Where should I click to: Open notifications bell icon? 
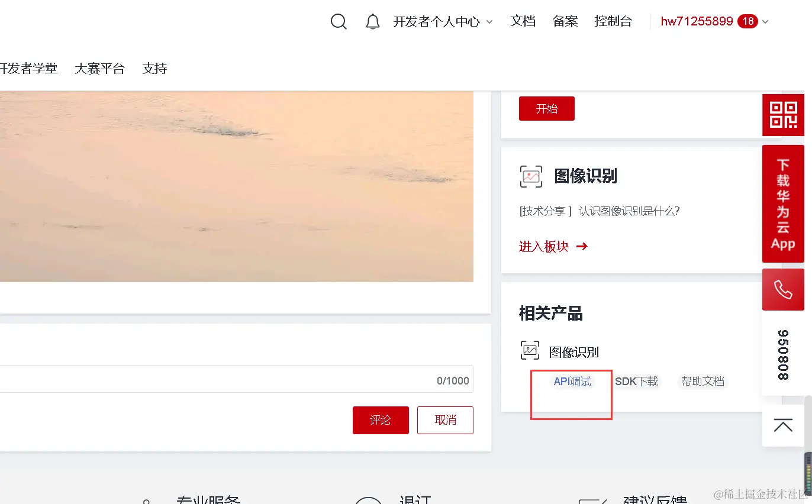coord(372,22)
